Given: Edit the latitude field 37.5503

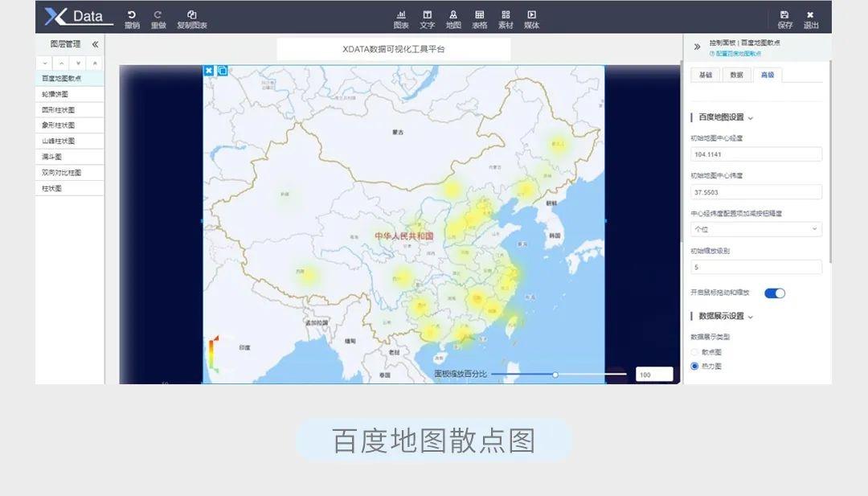Looking at the screenshot, I should (756, 192).
